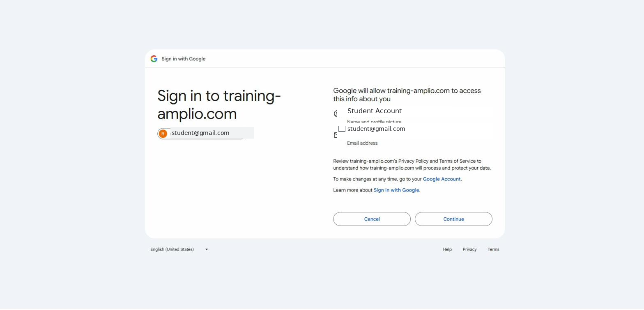This screenshot has width=644, height=310.
Task: Click the Sign in to training-amplio.com heading
Action: point(219,105)
